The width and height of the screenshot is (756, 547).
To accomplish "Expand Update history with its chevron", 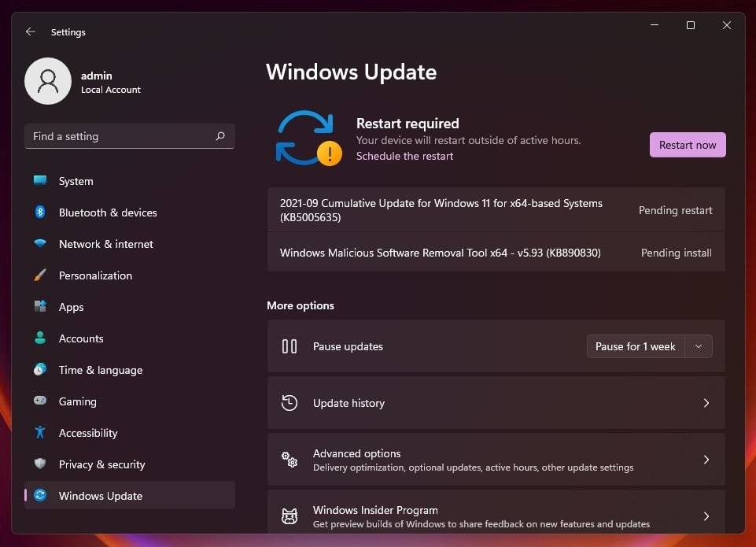I will click(x=706, y=402).
